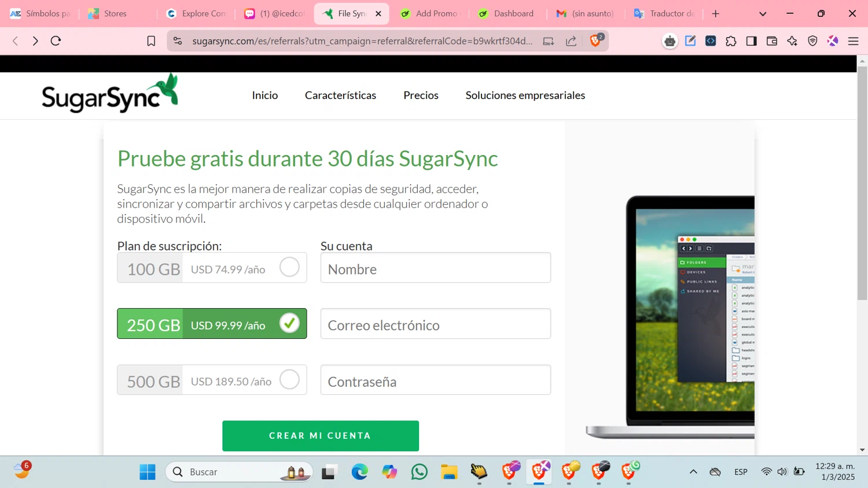868x488 pixels.
Task: Open Inicio navigation menu item
Action: tap(265, 95)
